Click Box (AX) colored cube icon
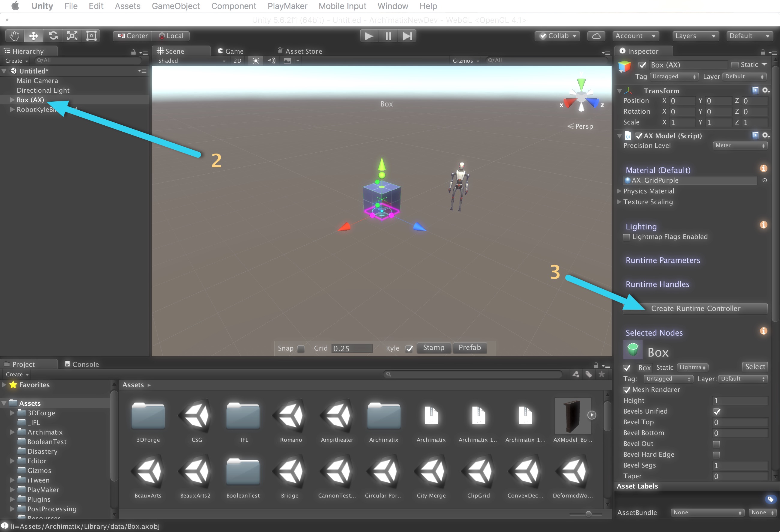The image size is (780, 532). click(x=625, y=66)
